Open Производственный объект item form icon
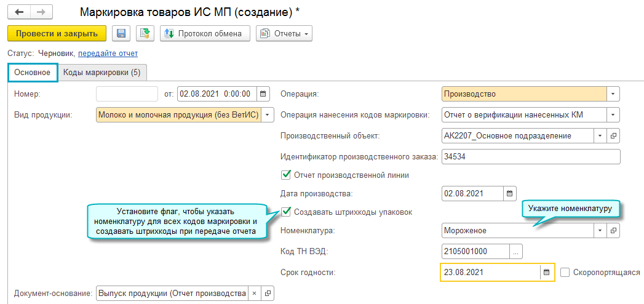 tap(613, 135)
